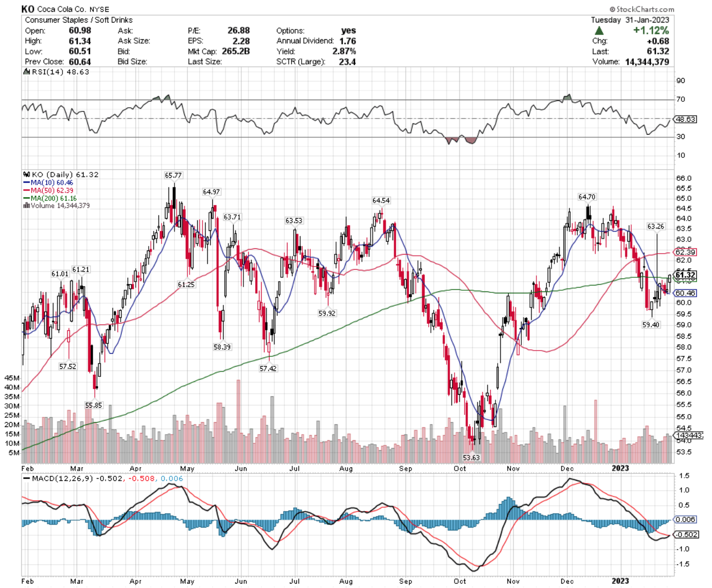
Task: Click the +1.12% percent change
Action: (651, 30)
